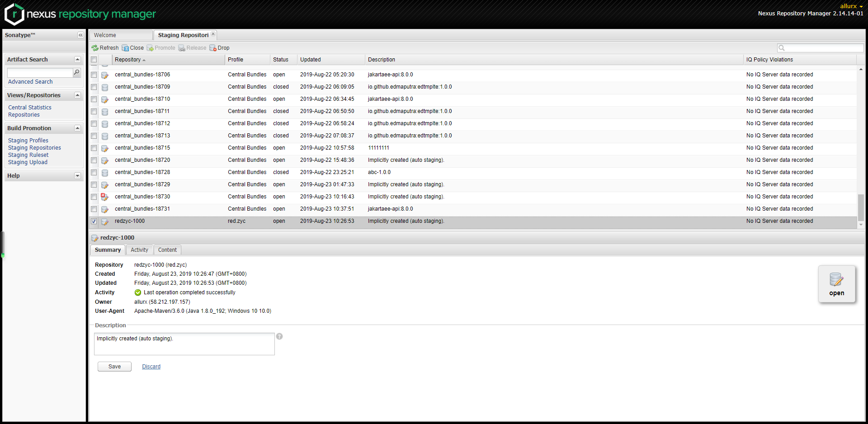The height and width of the screenshot is (424, 868).
Task: Click the large open status icon
Action: [x=836, y=280]
